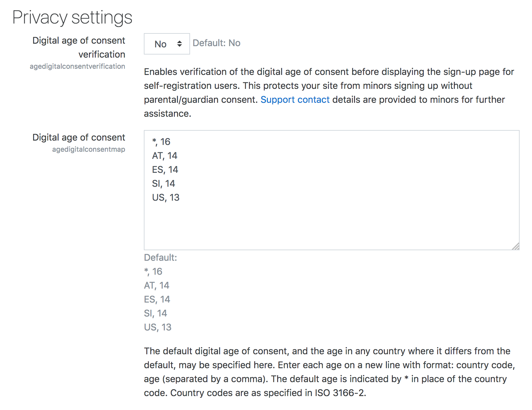Click the agedigitalconsentmap setting name
The image size is (532, 410).
89,149
